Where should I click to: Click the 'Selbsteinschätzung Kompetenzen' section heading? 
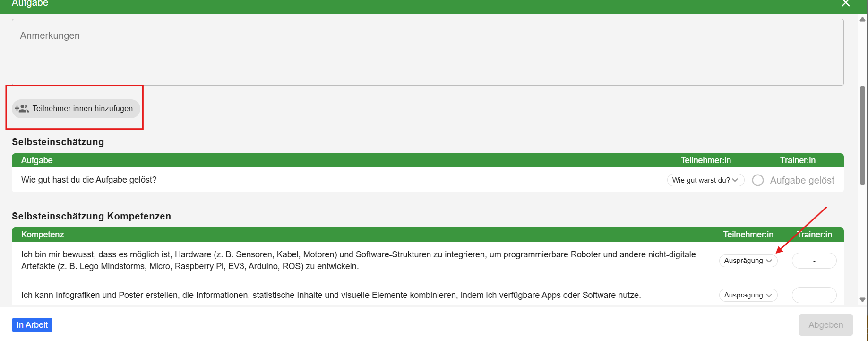91,216
